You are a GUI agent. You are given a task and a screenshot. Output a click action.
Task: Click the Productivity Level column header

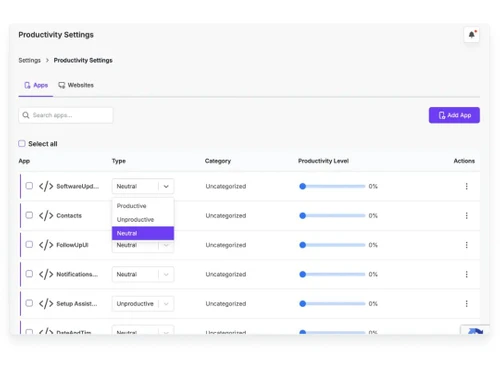[x=323, y=161]
